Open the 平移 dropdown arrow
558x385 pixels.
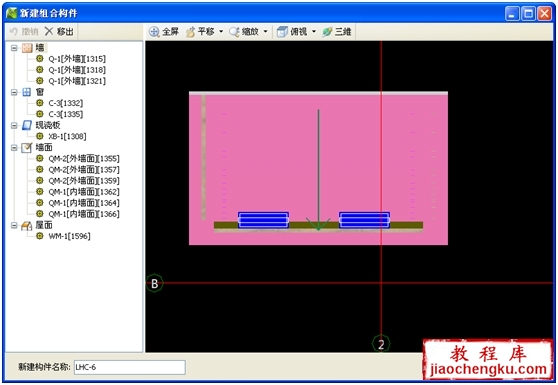(x=221, y=32)
